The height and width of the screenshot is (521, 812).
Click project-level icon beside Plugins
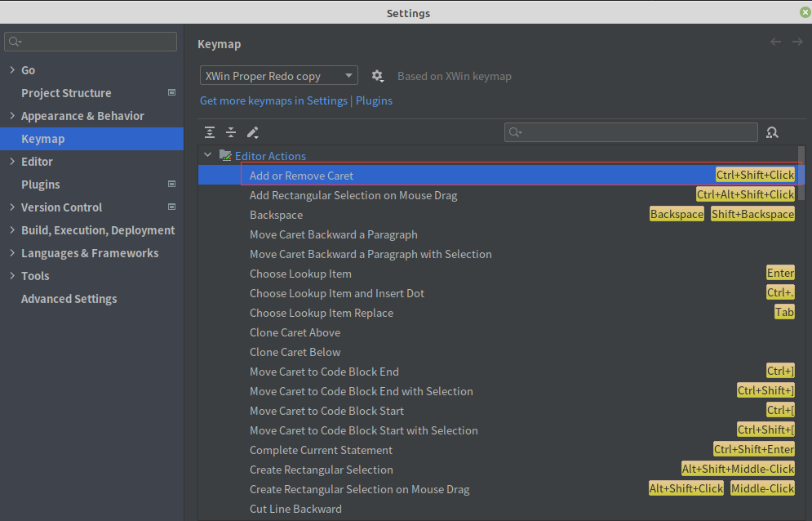[172, 184]
